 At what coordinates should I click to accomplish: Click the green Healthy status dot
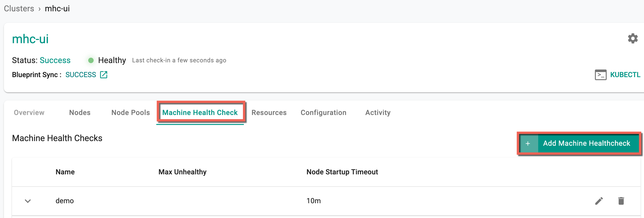tap(91, 60)
